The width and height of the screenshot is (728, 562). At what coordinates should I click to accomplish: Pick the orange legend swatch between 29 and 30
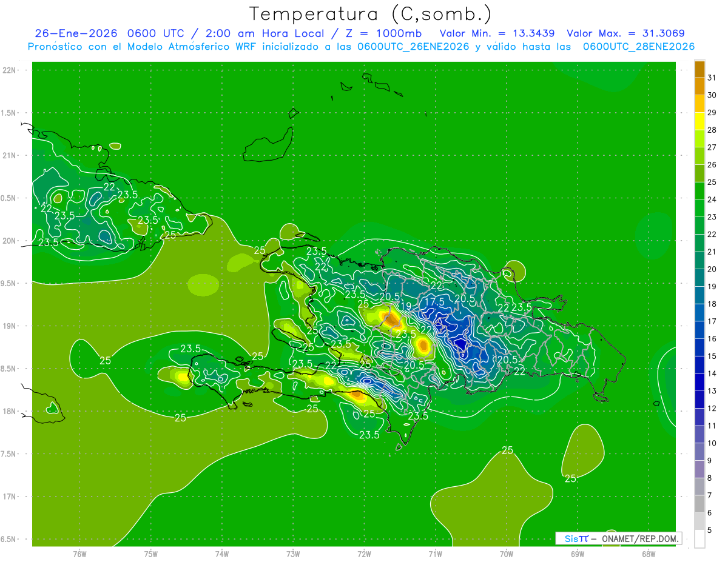point(699,104)
